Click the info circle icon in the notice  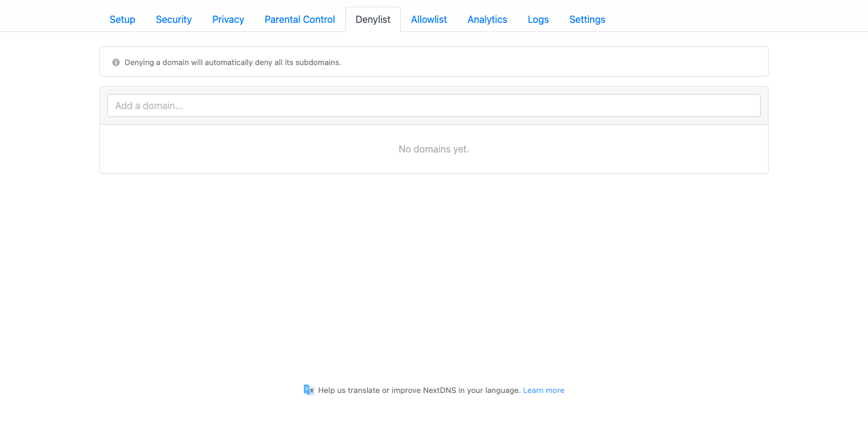click(116, 62)
